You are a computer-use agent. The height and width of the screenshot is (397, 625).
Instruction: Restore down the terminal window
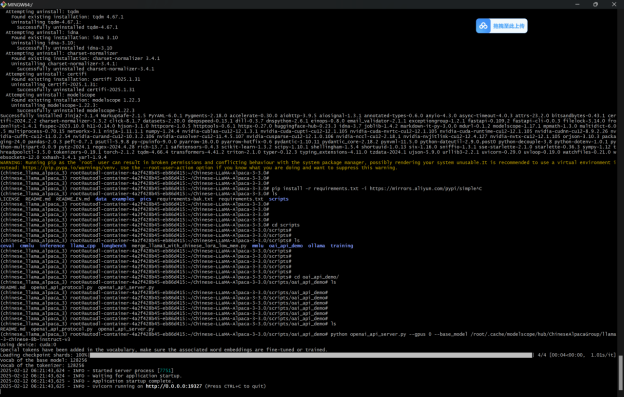[x=596, y=4]
